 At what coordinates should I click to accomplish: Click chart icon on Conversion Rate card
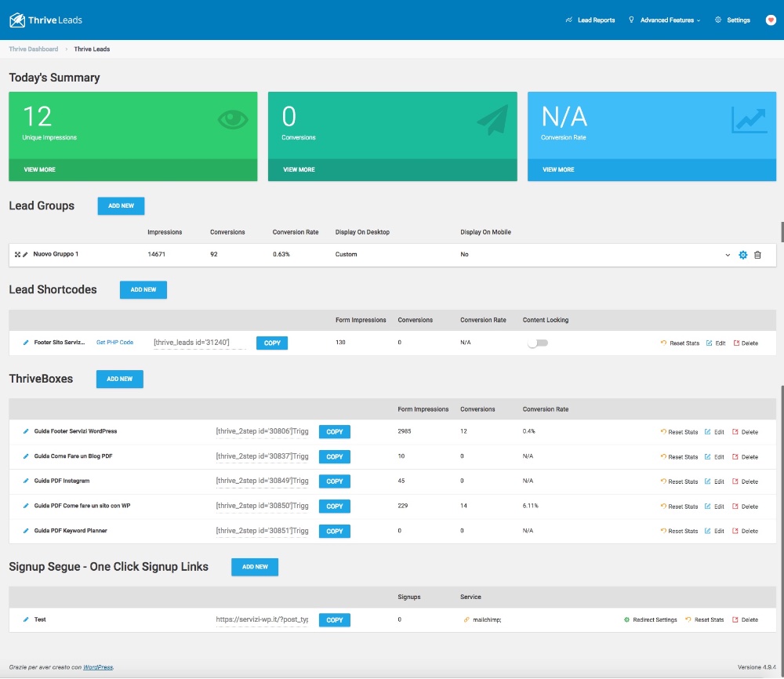click(x=749, y=120)
